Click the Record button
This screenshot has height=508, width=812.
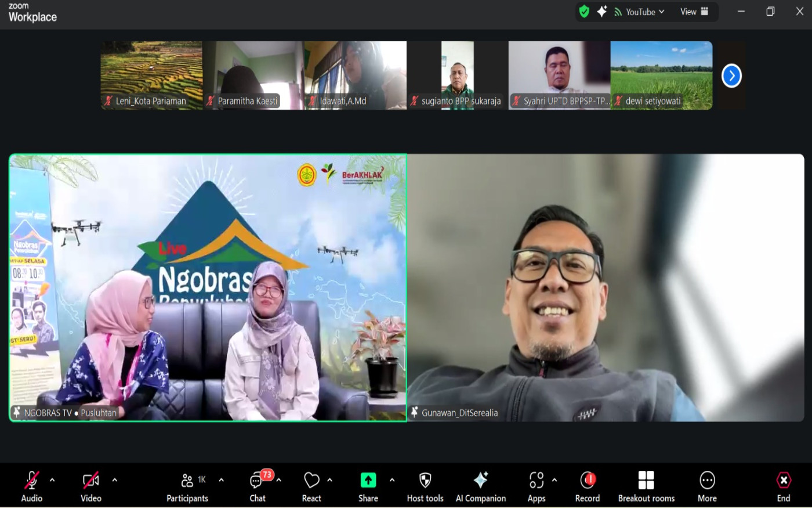[x=588, y=485]
